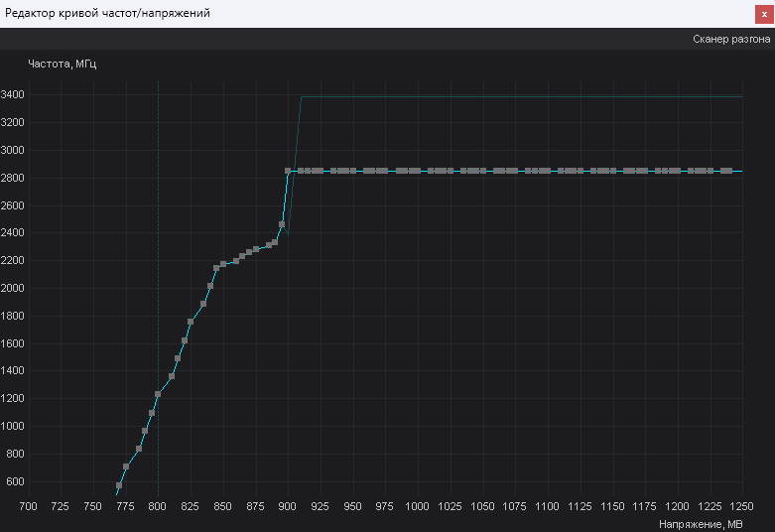Viewport: 775px width, 532px height.
Task: Select the curve point at 885 mV
Action: click(268, 245)
